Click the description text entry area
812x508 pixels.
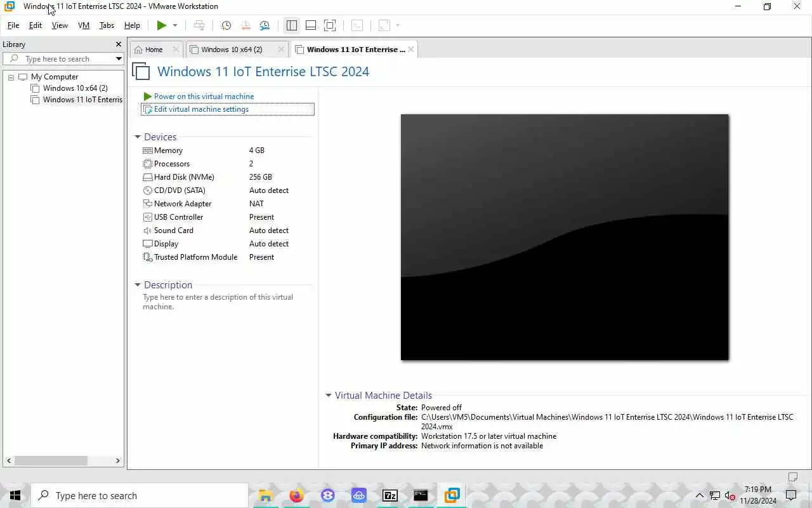[x=218, y=302]
